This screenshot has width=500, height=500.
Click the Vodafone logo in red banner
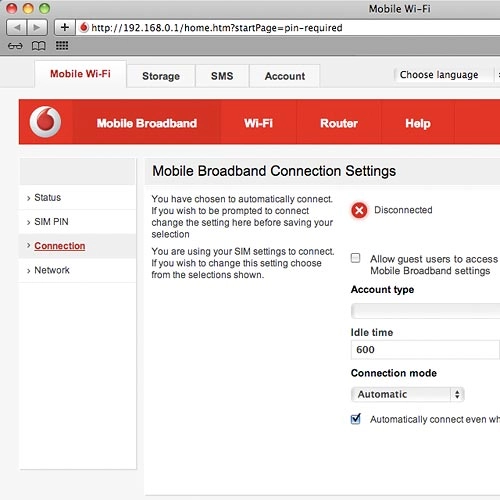(45, 122)
